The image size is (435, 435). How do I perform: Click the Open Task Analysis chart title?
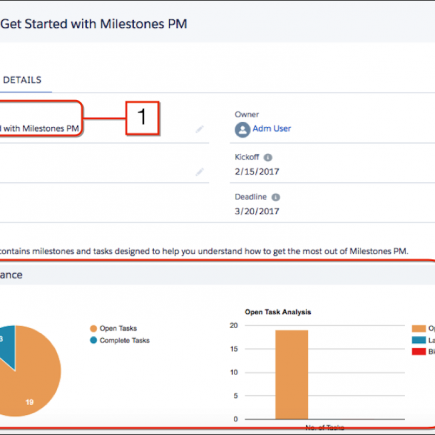point(278,312)
